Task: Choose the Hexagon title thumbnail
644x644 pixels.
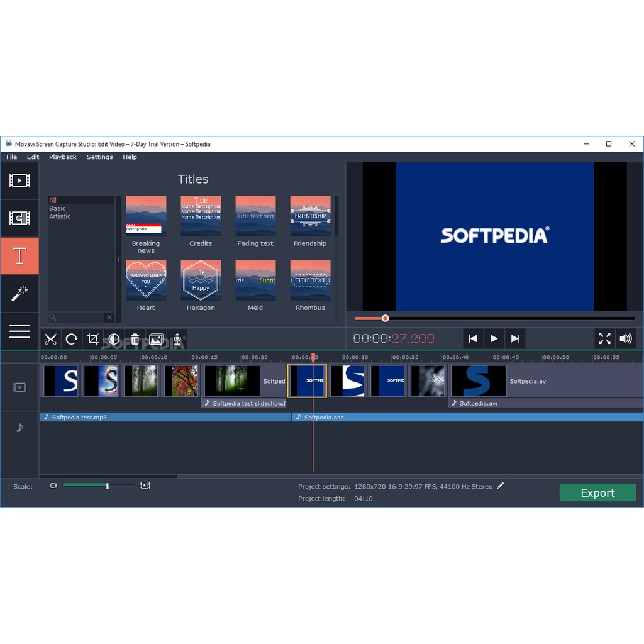Action: click(201, 280)
